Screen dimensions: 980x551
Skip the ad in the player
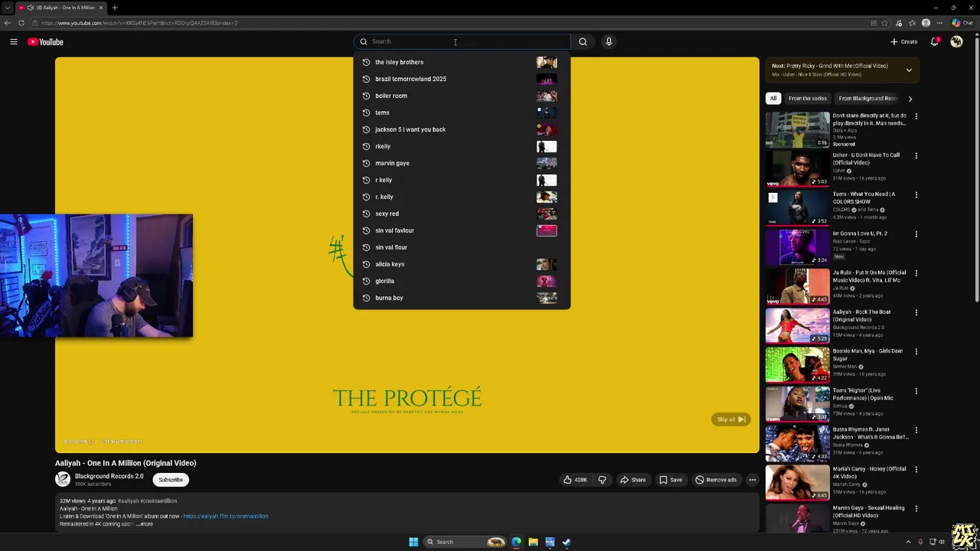(x=730, y=419)
